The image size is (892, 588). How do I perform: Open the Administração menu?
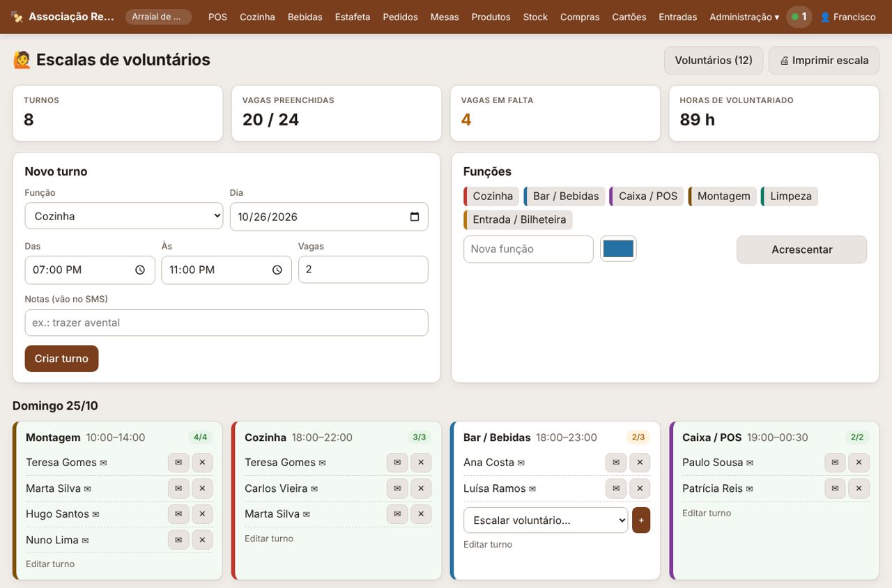click(744, 17)
